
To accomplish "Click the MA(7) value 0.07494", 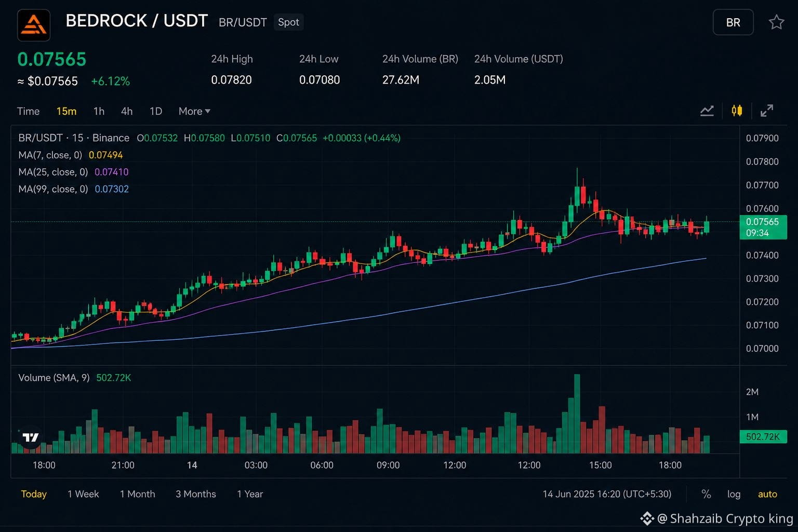I will coord(106,155).
